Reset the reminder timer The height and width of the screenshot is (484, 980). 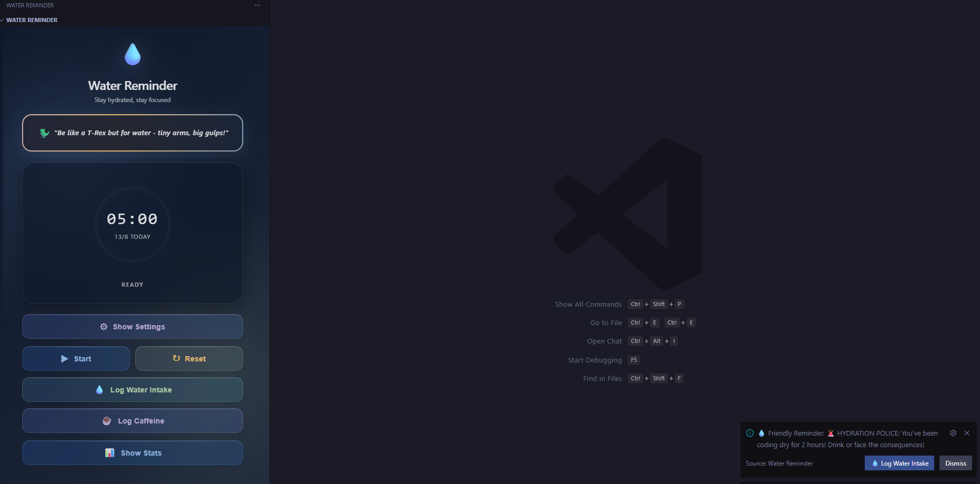(x=189, y=359)
